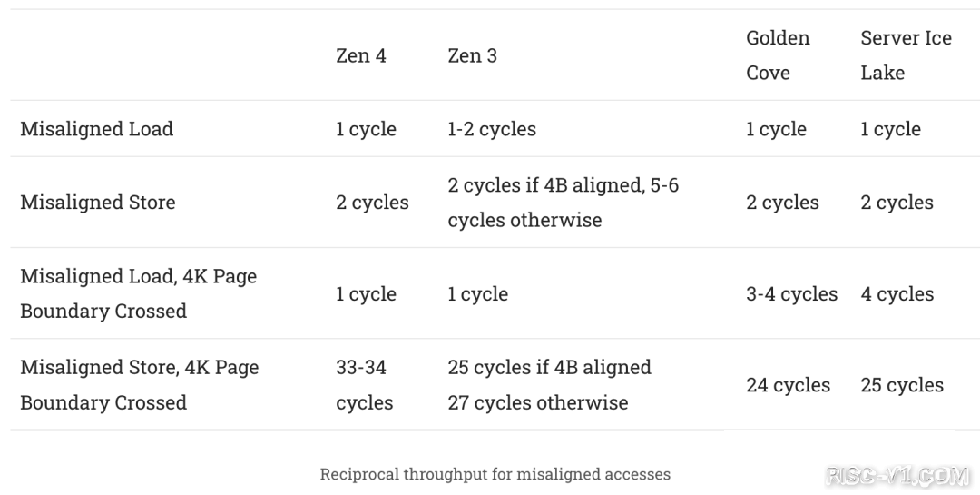
Task: Click the 25 cycles Server Ice Lake cell
Action: click(901, 385)
